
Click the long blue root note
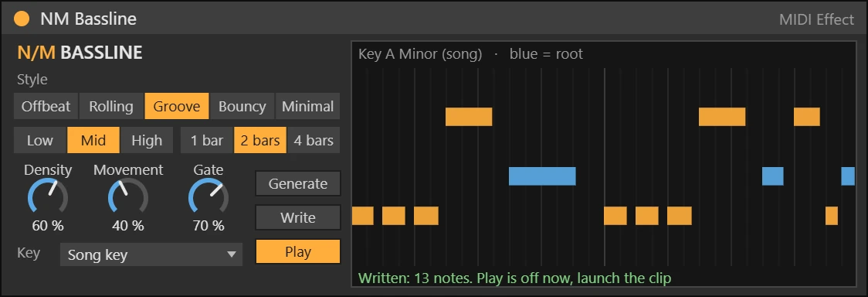tap(542, 176)
